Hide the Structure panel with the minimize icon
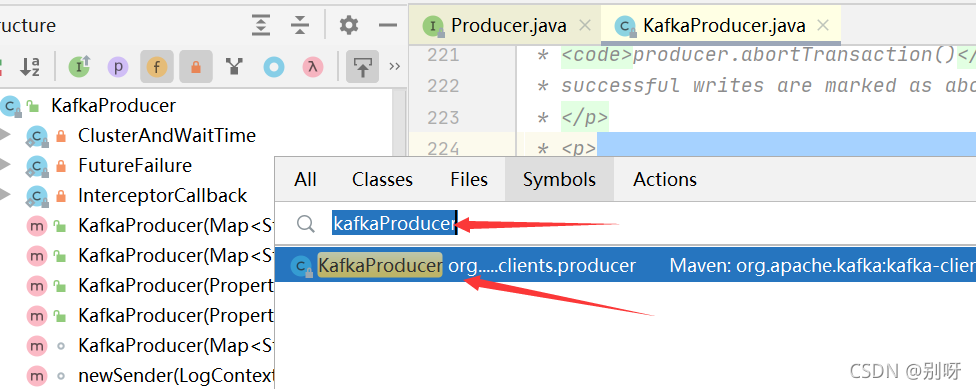This screenshot has width=976, height=389. tap(388, 26)
